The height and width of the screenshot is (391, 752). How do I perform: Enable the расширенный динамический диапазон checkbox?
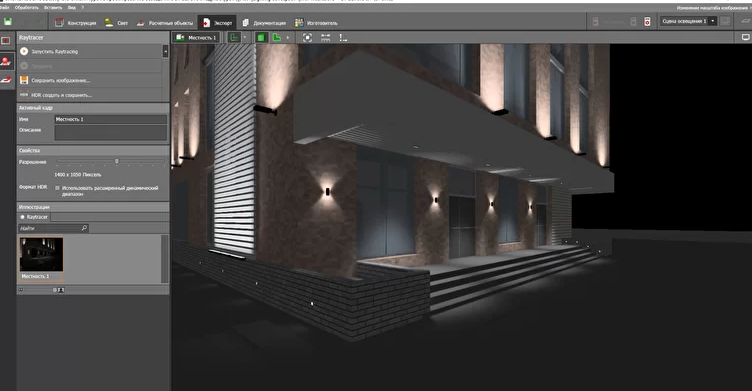coord(58,188)
